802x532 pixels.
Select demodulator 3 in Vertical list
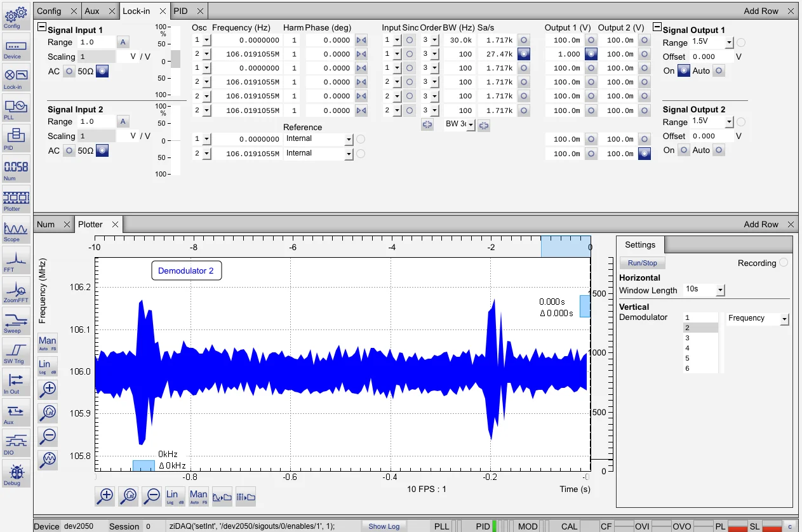tap(700, 338)
